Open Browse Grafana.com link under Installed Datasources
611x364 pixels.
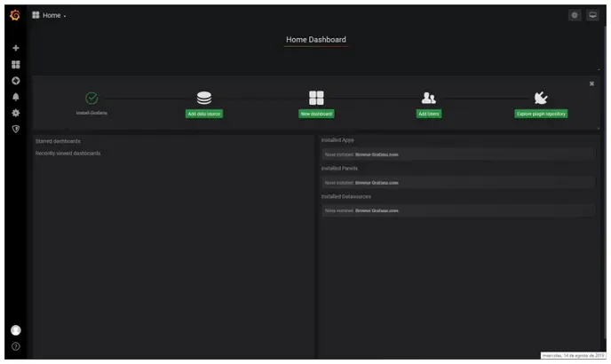point(377,210)
